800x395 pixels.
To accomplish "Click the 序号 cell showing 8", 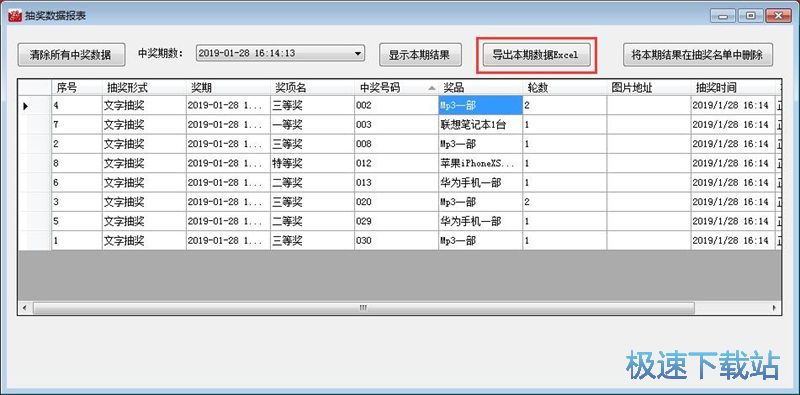I will (x=77, y=164).
